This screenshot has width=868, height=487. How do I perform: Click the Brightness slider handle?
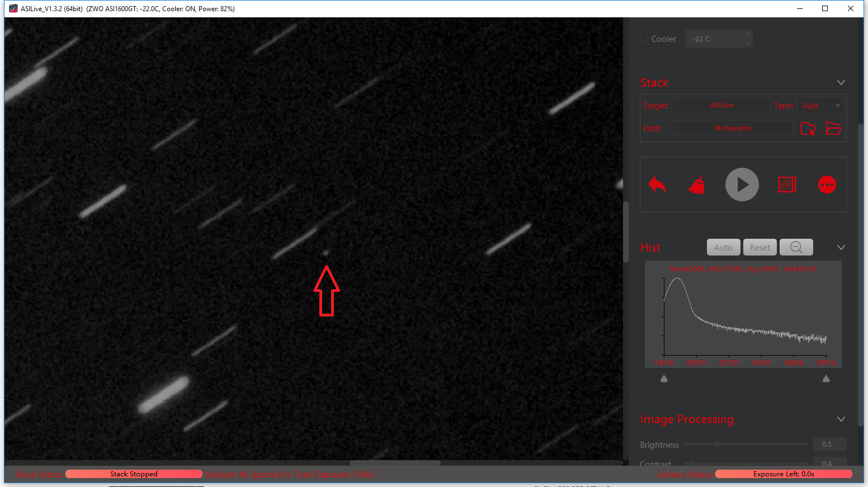pyautogui.click(x=716, y=445)
